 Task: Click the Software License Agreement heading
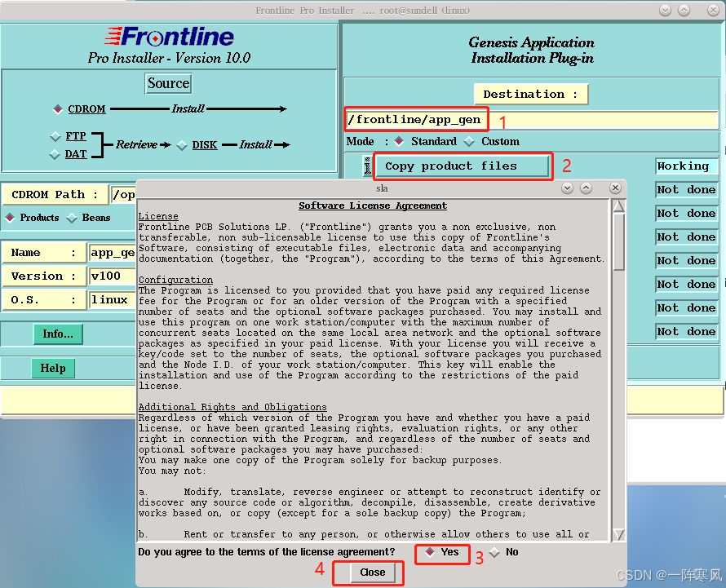373,206
